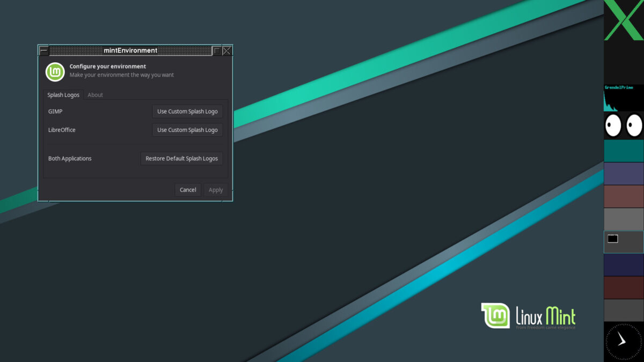Screen dimensions: 644x362
Task: Click the Linux Mint logo on the wallpaper
Action: click(x=495, y=316)
